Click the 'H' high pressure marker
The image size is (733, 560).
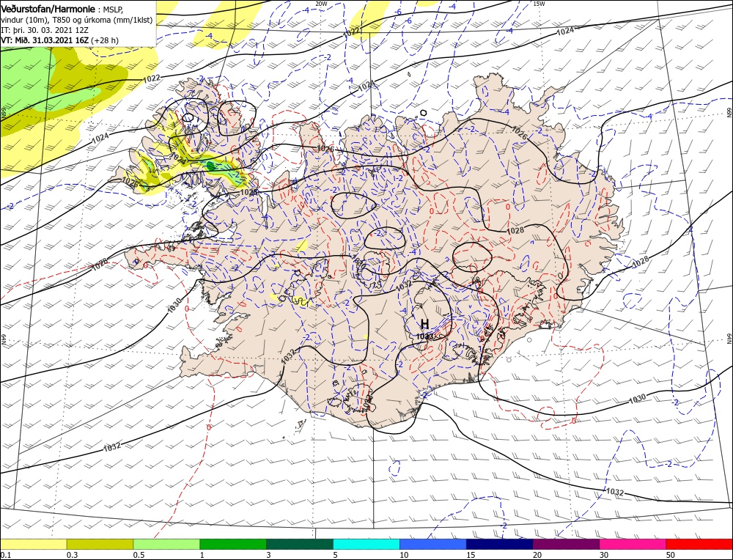424,324
